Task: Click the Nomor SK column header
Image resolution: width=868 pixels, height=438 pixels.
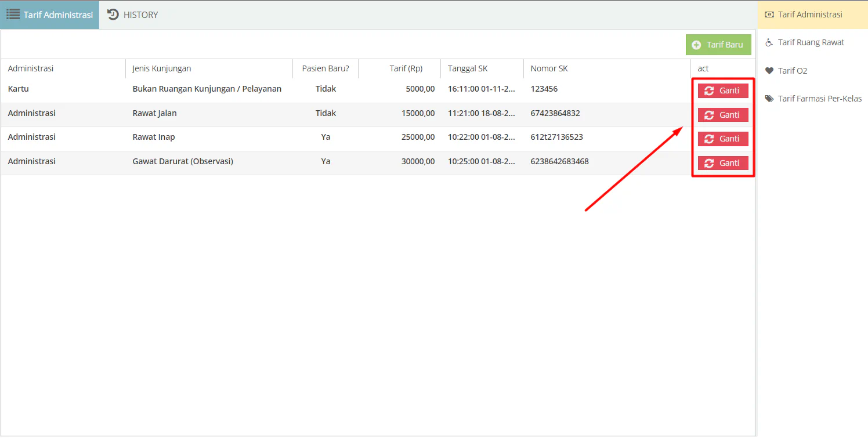Action: point(607,68)
